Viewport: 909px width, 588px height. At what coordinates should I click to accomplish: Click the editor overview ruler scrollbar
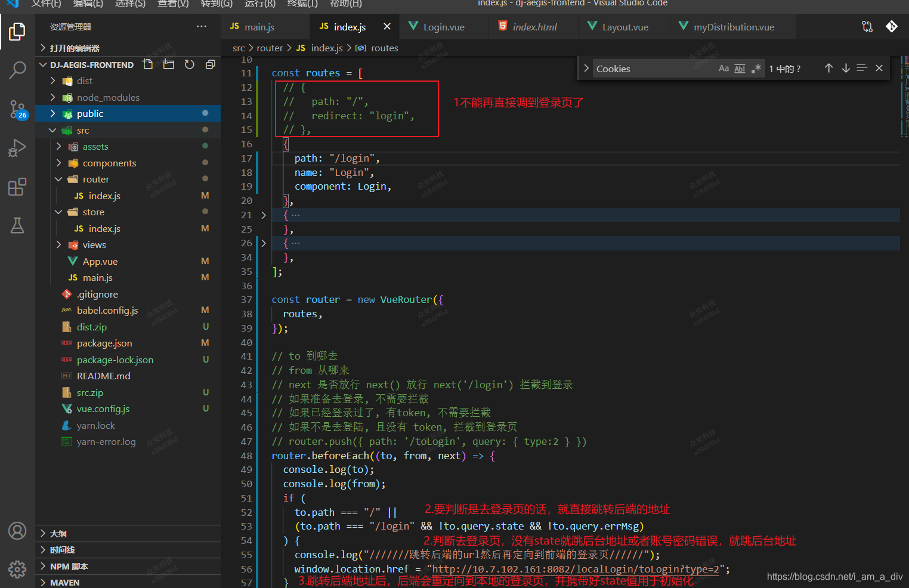(904, 322)
